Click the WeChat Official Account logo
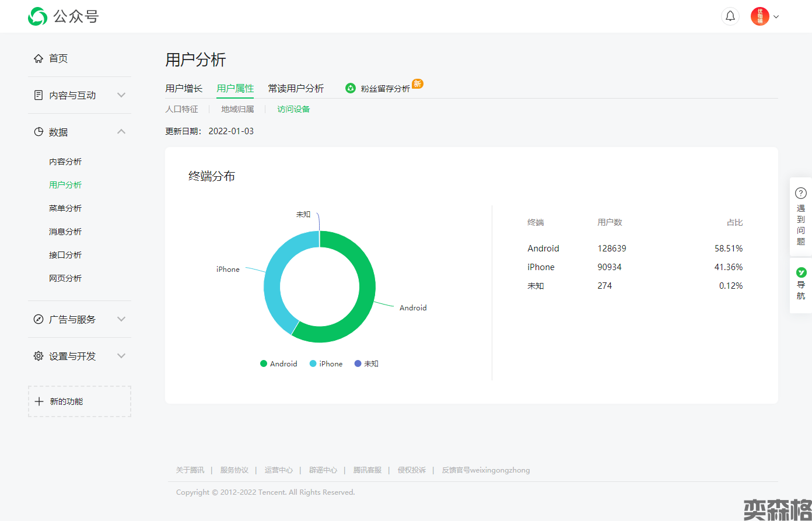The width and height of the screenshot is (812, 521). click(x=38, y=16)
